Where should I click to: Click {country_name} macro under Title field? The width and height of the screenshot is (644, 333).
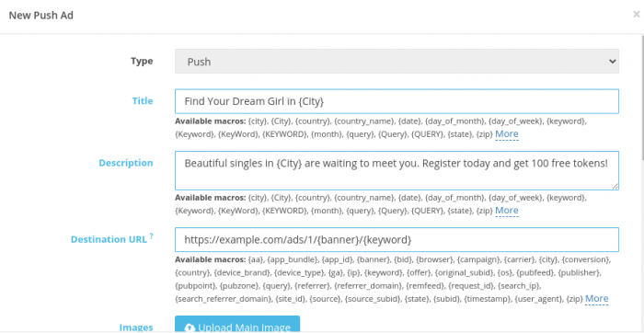click(x=364, y=121)
